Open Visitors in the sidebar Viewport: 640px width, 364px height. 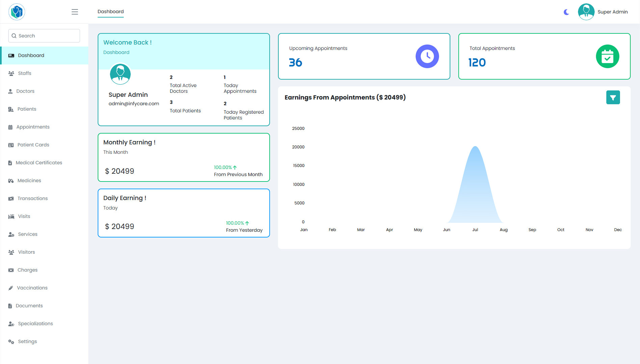[44, 252]
